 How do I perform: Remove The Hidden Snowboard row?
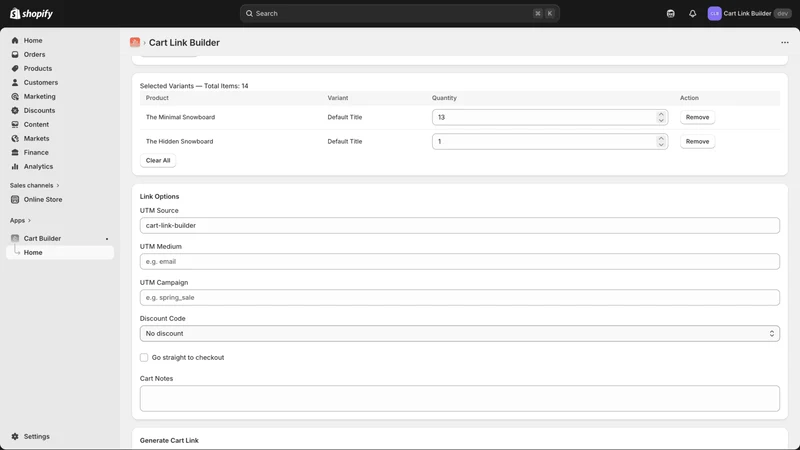click(x=697, y=141)
